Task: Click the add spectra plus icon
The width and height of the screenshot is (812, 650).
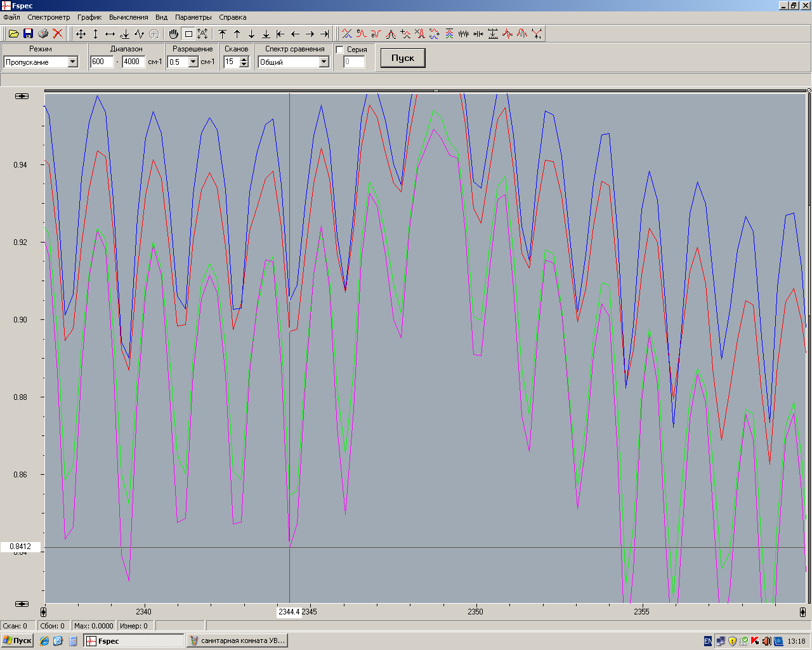Action: (405, 34)
